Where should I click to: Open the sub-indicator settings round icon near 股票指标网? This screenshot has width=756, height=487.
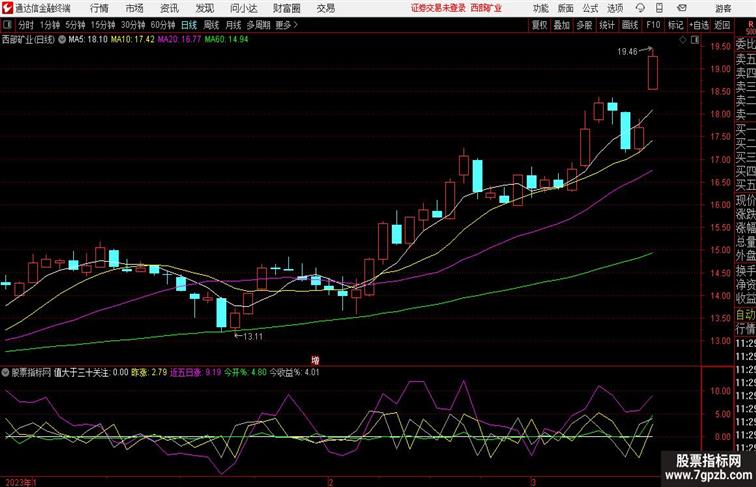[5, 372]
